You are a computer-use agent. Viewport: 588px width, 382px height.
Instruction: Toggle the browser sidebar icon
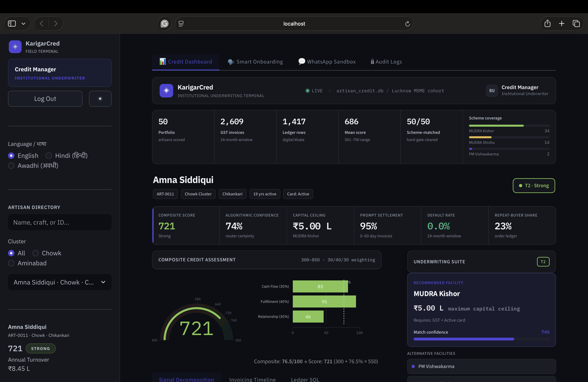12,24
